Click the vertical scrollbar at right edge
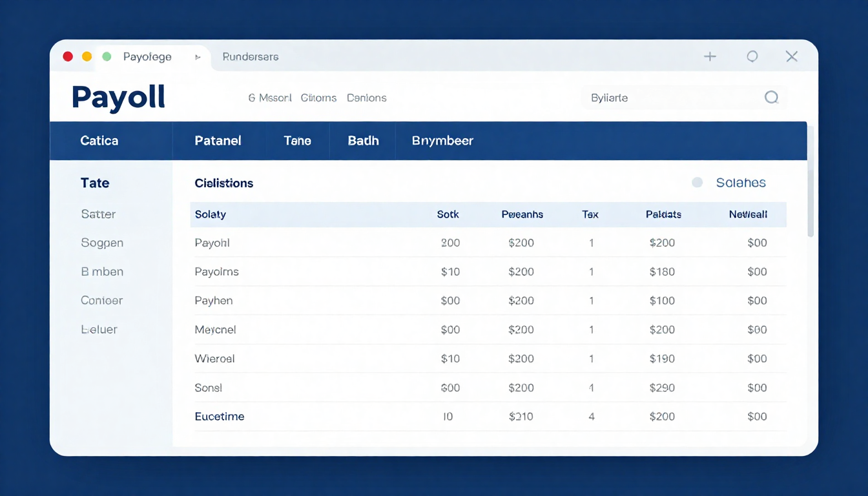Screen dimensions: 868x496 [811, 194]
